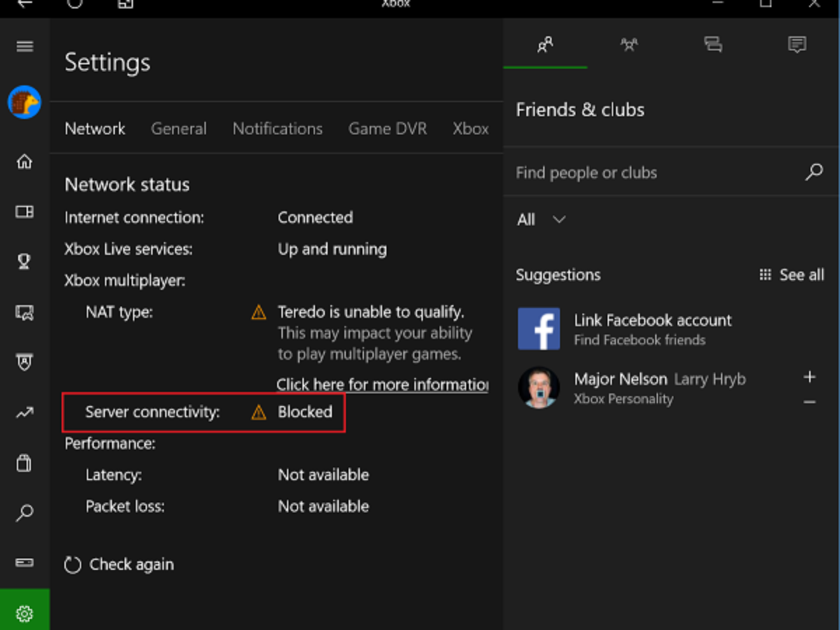Image resolution: width=840 pixels, height=630 pixels.
Task: Switch to the Game DVR tab
Action: [387, 129]
